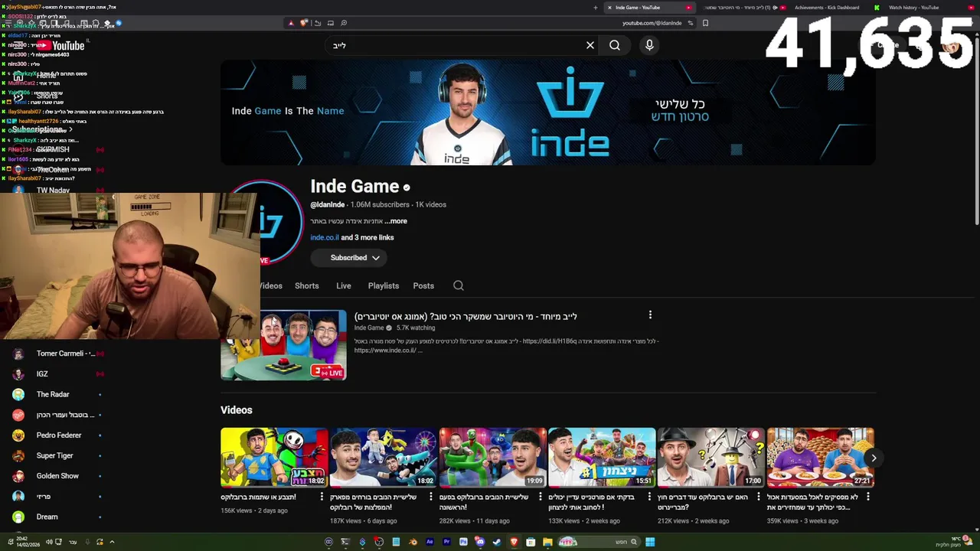The width and height of the screenshot is (980, 551).
Task: Launch After Effects from the taskbar
Action: coord(430,542)
